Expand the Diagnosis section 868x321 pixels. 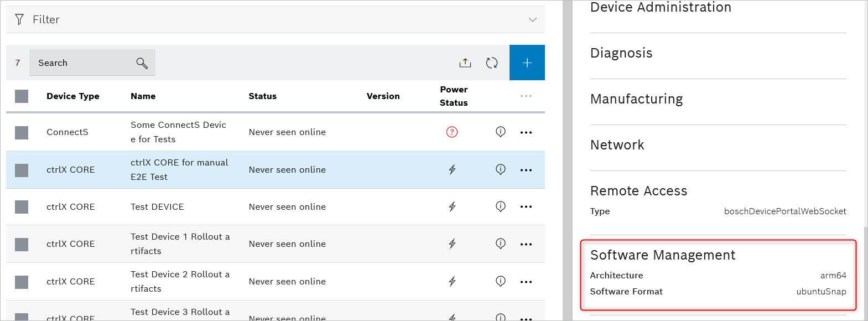(x=621, y=53)
